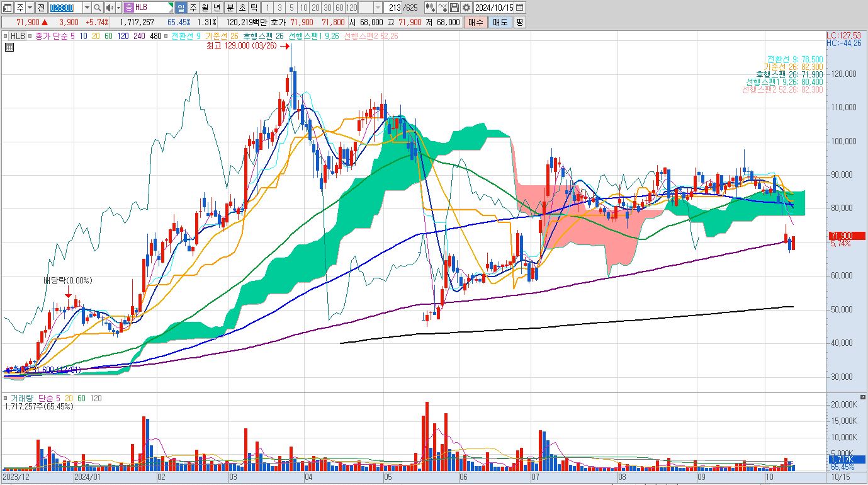Select the daily (일) chart period
Image resolution: width=868 pixels, height=485 pixels.
pyautogui.click(x=181, y=8)
